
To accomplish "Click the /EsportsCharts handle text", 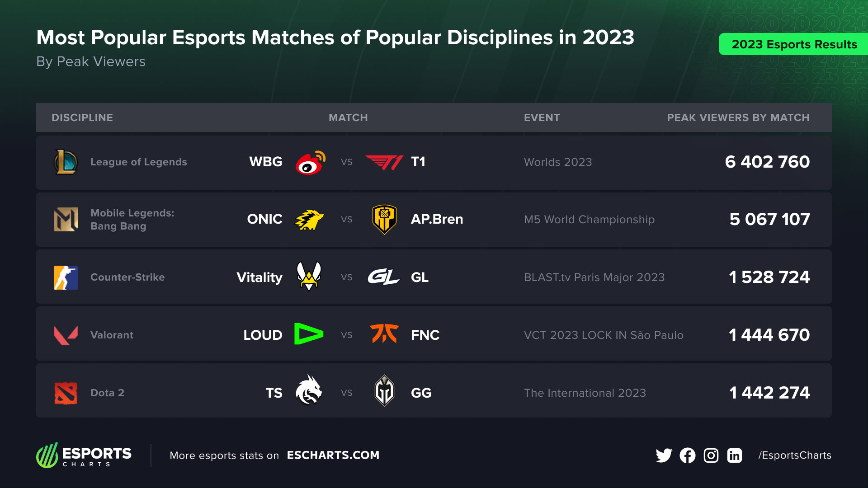I will pyautogui.click(x=795, y=455).
